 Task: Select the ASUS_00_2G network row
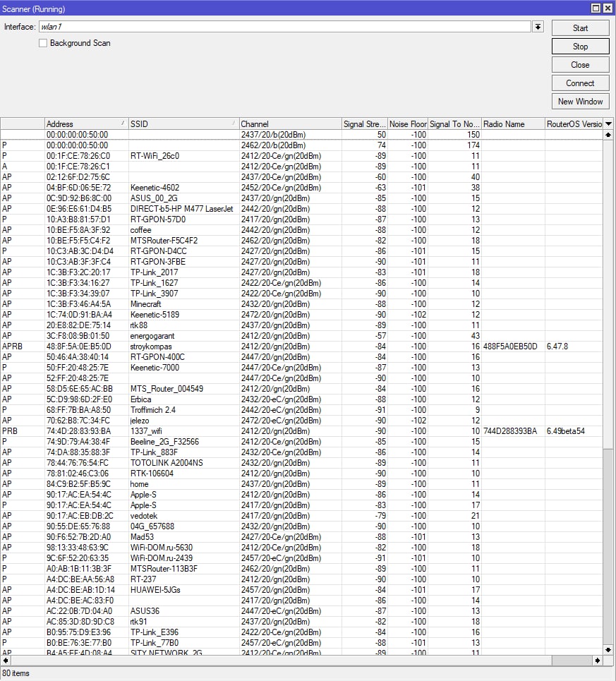click(301, 198)
